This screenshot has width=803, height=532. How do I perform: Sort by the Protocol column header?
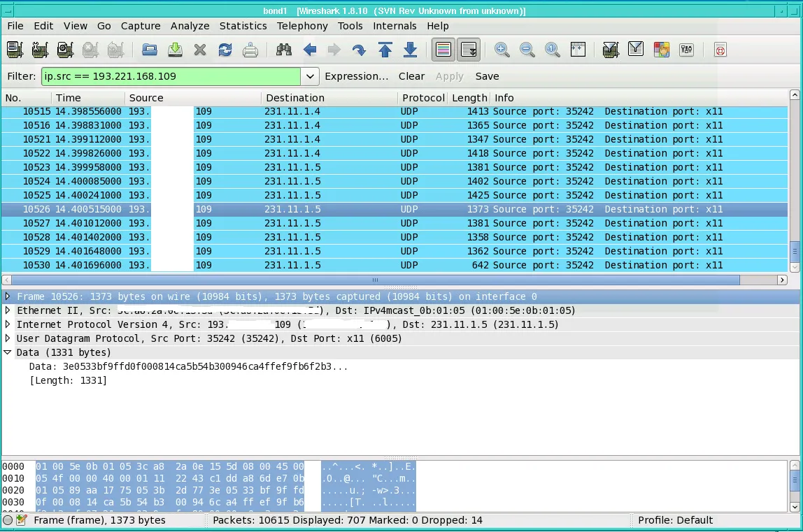tap(422, 98)
